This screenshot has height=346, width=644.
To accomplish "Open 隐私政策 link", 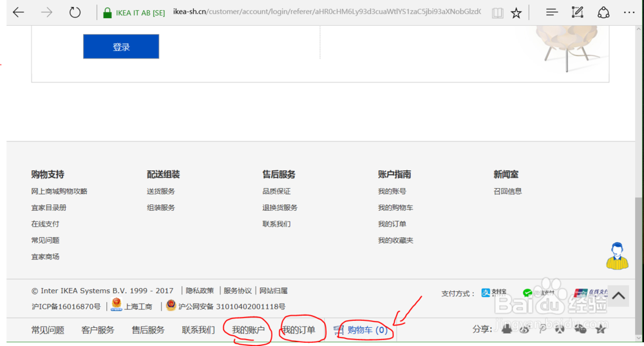I will [200, 291].
